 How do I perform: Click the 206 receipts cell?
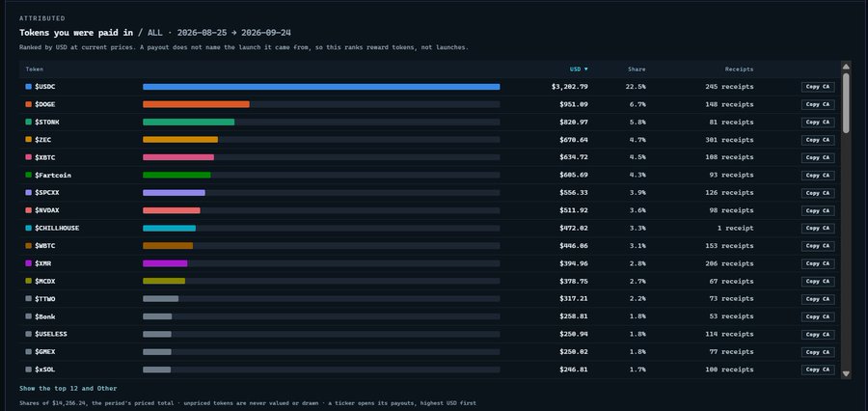(x=729, y=263)
